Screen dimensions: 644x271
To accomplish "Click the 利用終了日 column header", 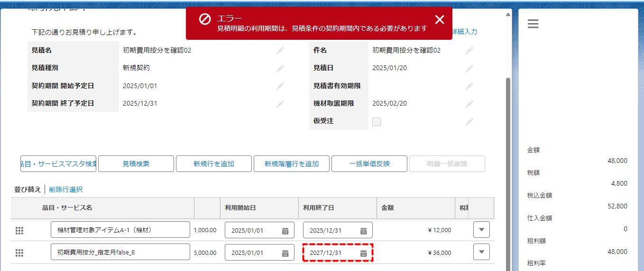I will coord(319,208).
